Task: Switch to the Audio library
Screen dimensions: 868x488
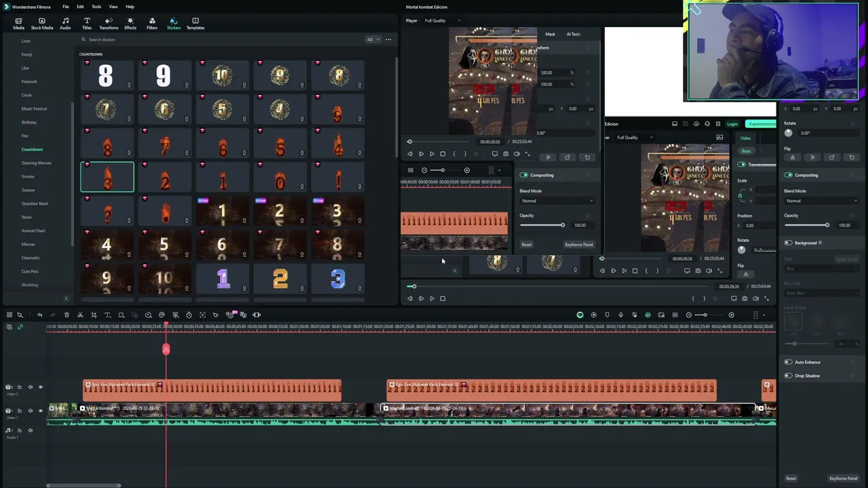Action: (65, 24)
